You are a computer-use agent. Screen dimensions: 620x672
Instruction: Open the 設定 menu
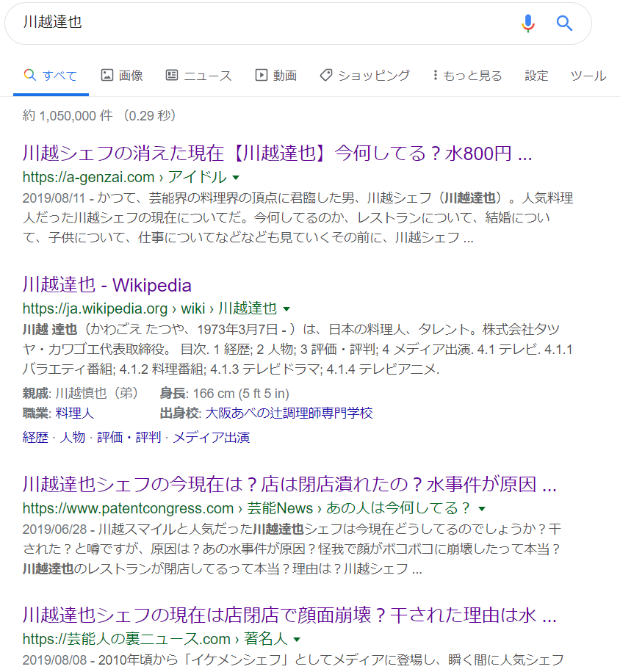[536, 76]
